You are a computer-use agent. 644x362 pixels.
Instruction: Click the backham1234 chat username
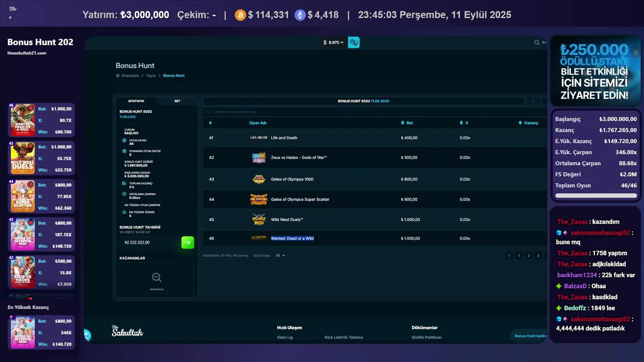(577, 275)
